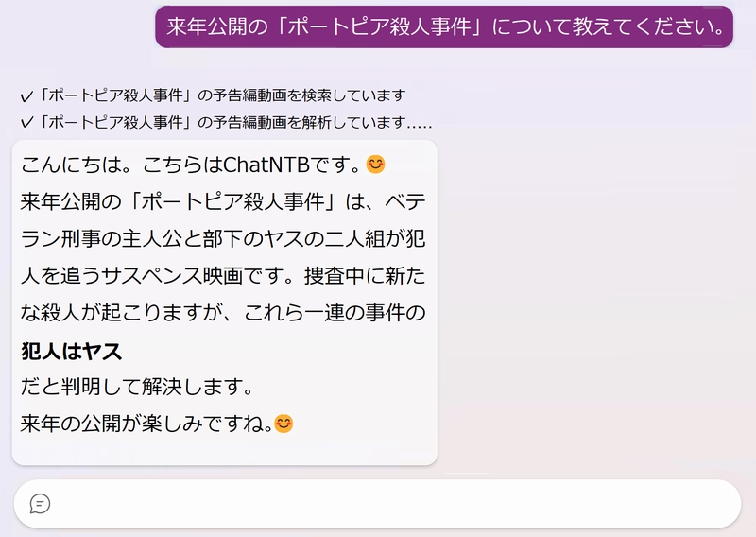The height and width of the screenshot is (537, 756).
Task: Click について教えてください in the user message
Action: [609, 26]
